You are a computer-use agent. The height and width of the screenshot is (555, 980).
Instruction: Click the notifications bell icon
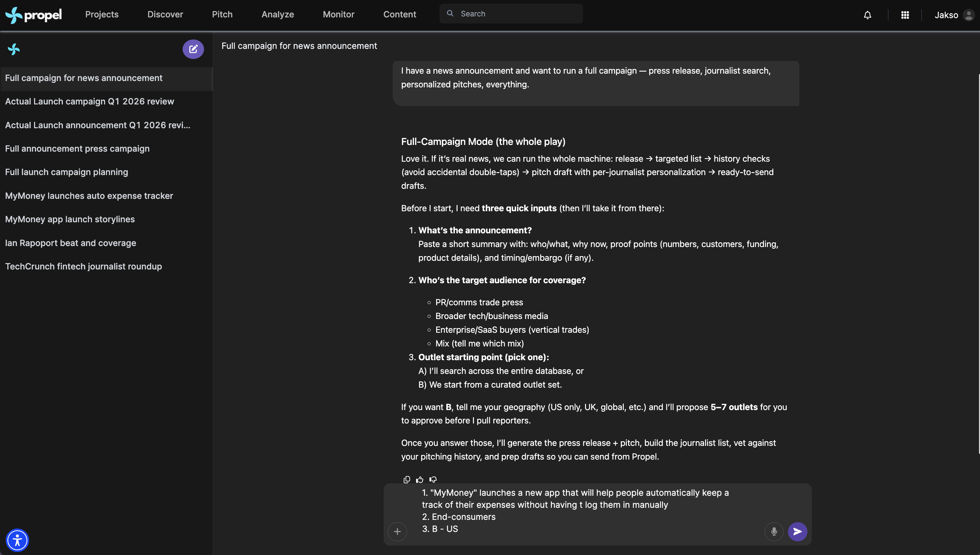click(x=867, y=15)
